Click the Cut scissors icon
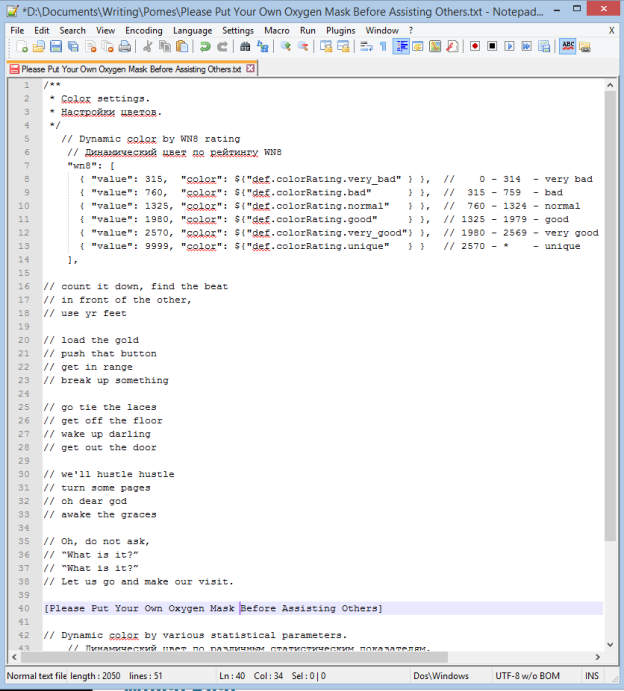 click(x=147, y=47)
